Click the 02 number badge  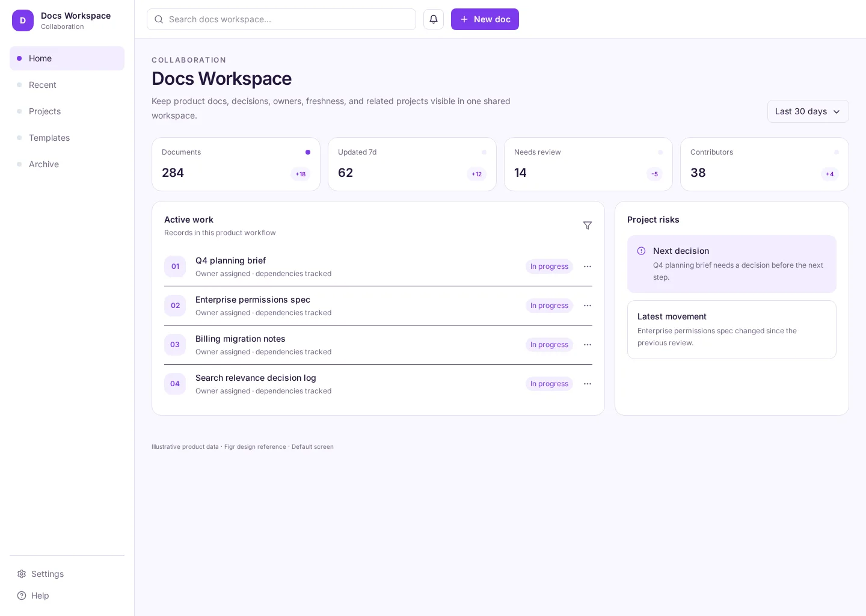click(x=175, y=306)
